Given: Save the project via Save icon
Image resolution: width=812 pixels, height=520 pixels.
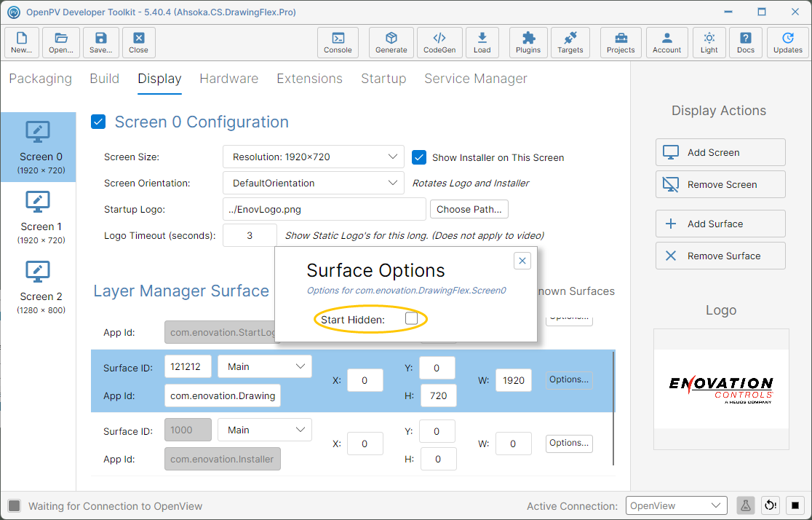Looking at the screenshot, I should click(x=100, y=42).
